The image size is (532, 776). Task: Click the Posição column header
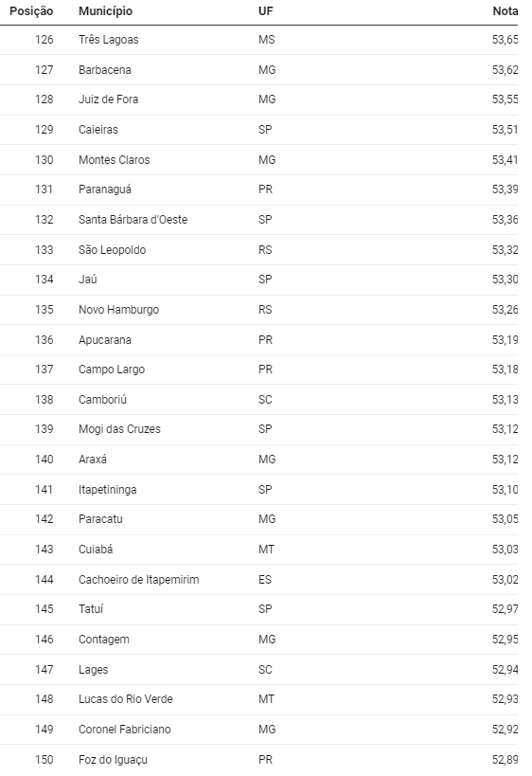point(31,10)
